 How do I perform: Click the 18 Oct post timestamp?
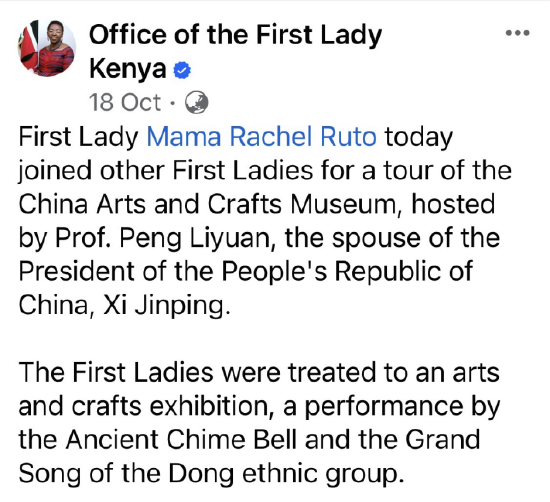coord(125,102)
